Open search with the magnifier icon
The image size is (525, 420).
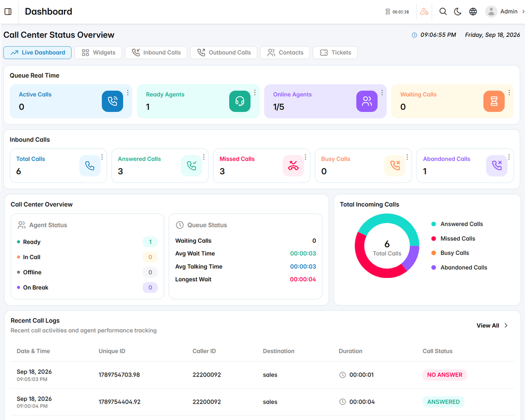[x=443, y=12]
